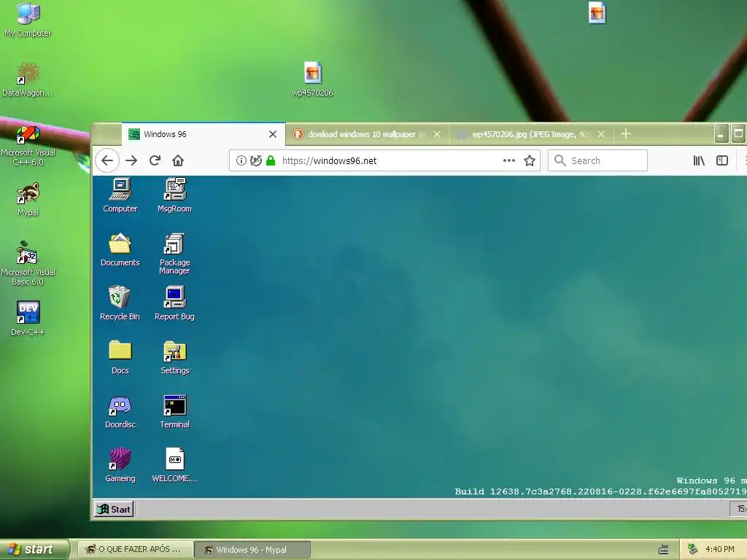Switch to wp4570206.jpg image tab
The image size is (747, 560).
(x=531, y=134)
